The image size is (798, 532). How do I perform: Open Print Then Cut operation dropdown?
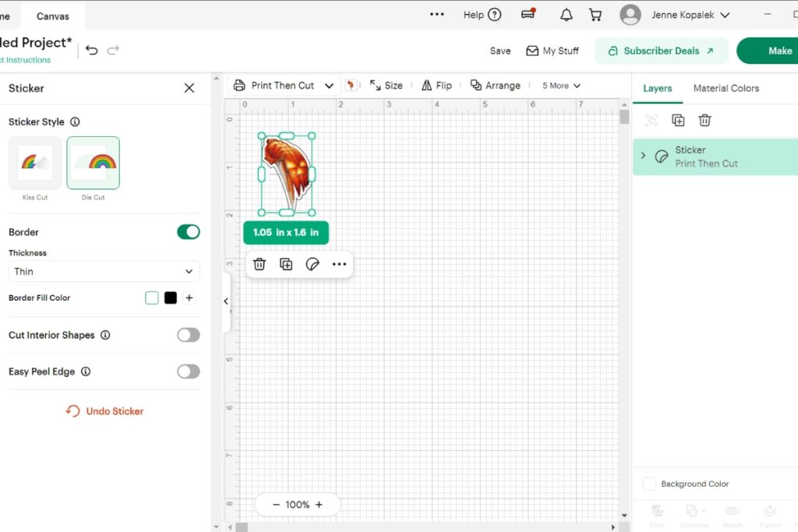284,86
